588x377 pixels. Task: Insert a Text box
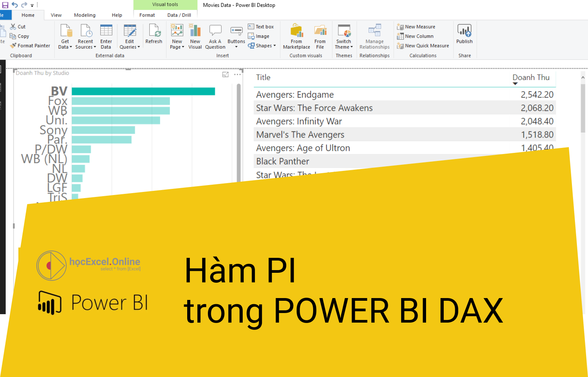[x=261, y=26]
